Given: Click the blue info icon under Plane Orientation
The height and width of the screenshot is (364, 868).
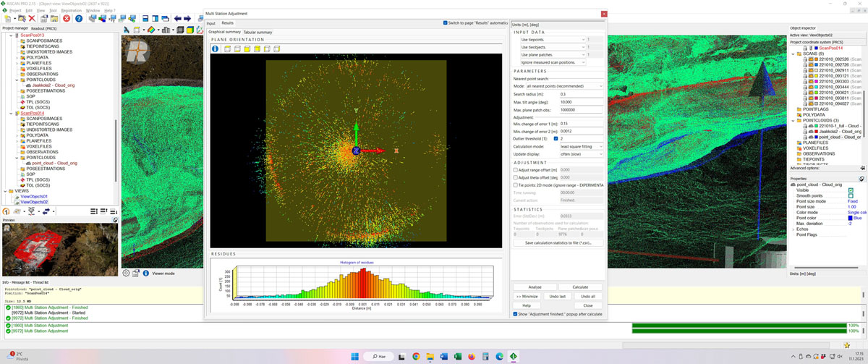Looking at the screenshot, I should coord(215,49).
